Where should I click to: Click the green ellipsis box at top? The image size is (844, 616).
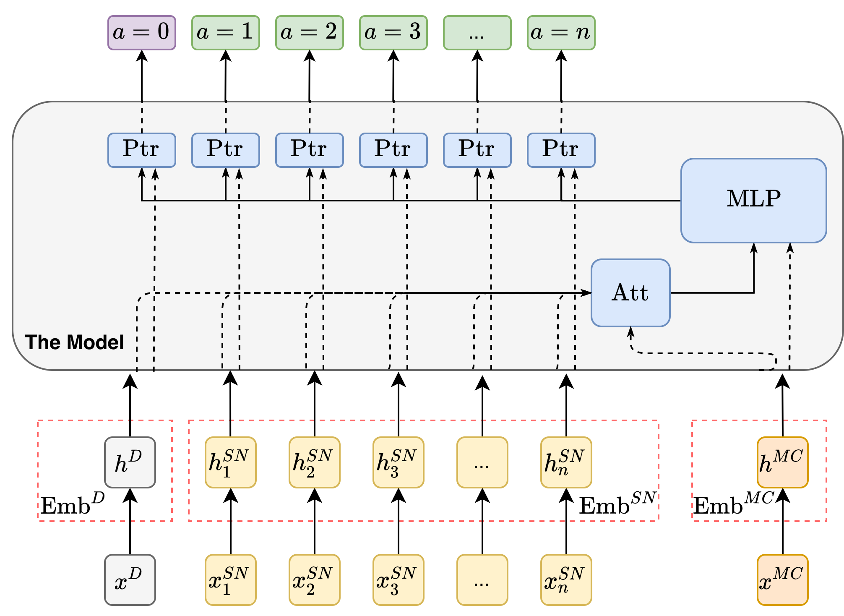click(477, 33)
